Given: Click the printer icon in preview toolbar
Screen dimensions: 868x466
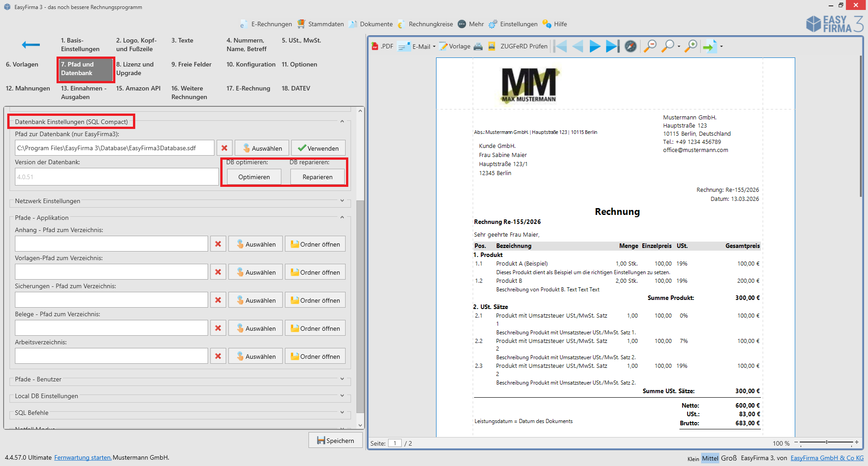Looking at the screenshot, I should (478, 46).
